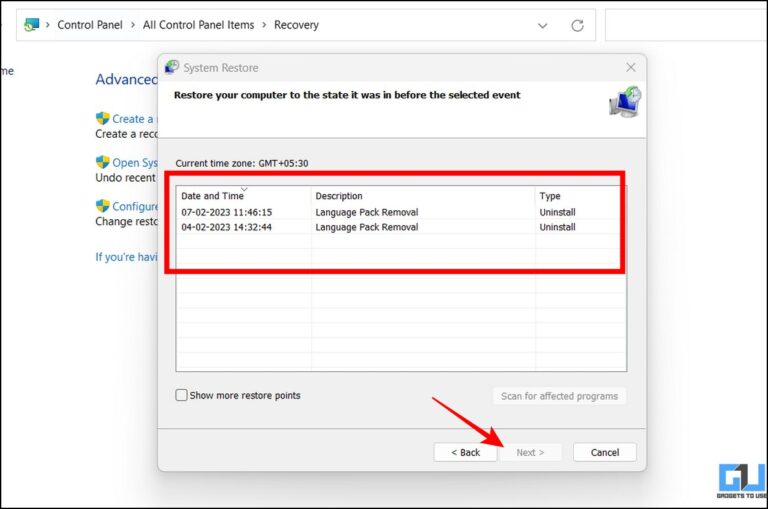Click the Type column header

point(580,195)
